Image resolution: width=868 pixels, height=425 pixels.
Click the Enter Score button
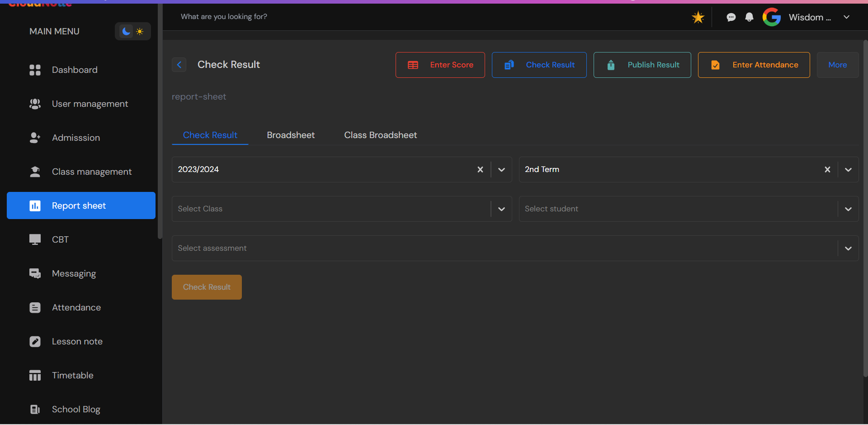pyautogui.click(x=440, y=65)
